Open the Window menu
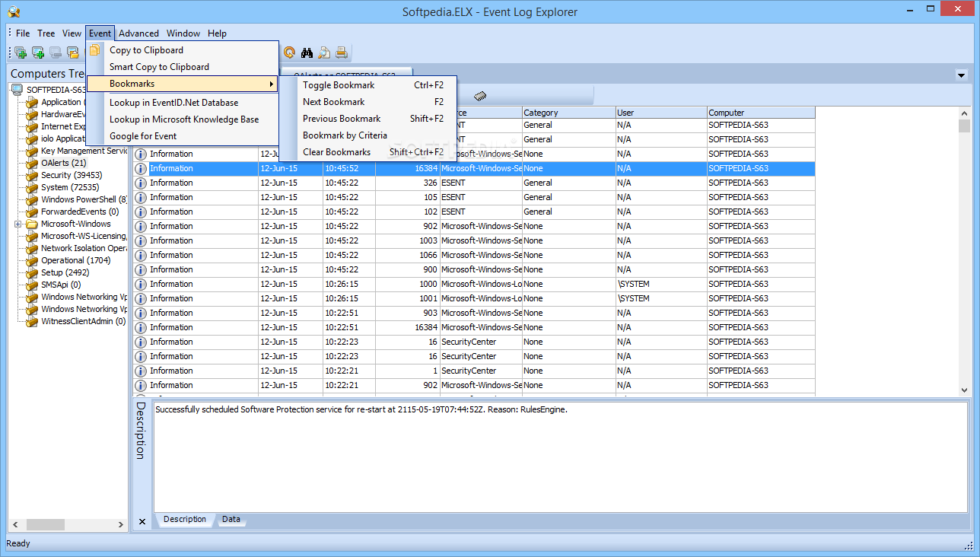This screenshot has height=557, width=980. (183, 33)
